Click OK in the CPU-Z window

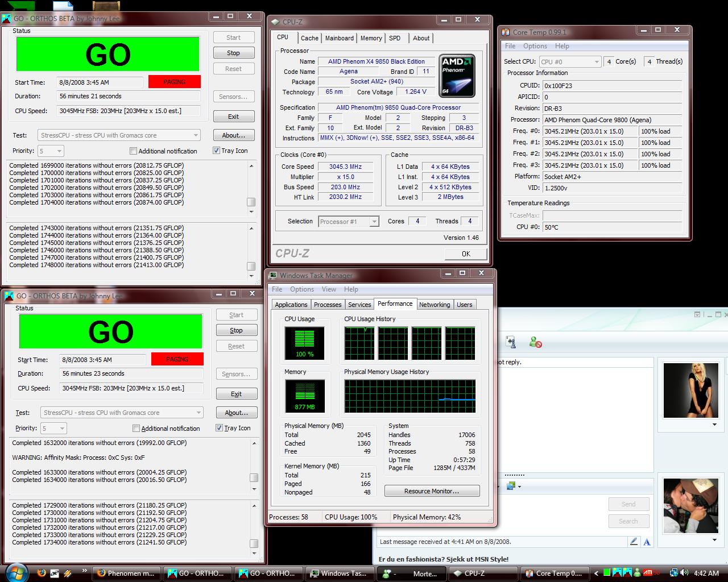point(466,254)
